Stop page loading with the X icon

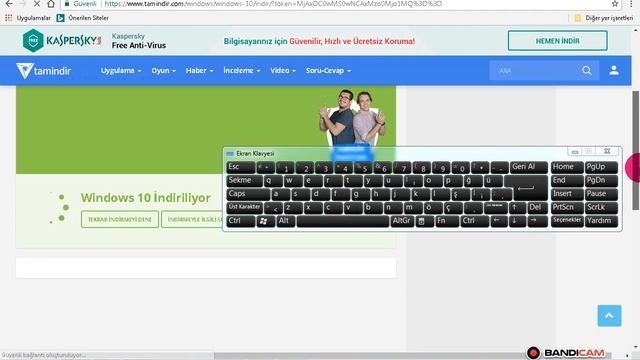[x=36, y=4]
